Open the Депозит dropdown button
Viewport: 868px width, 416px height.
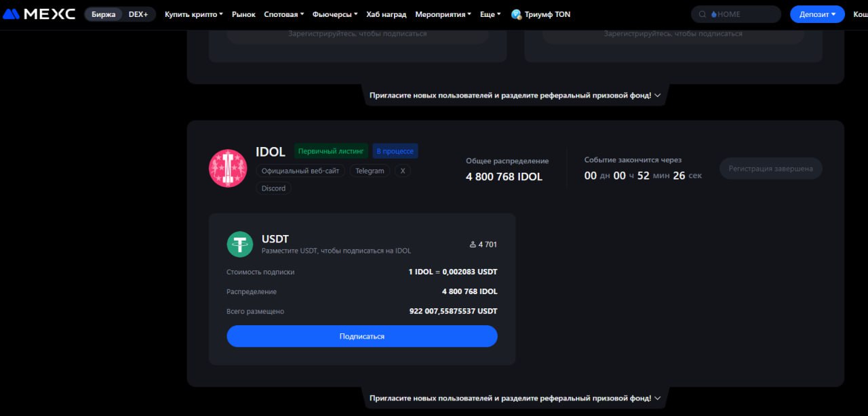(x=817, y=14)
